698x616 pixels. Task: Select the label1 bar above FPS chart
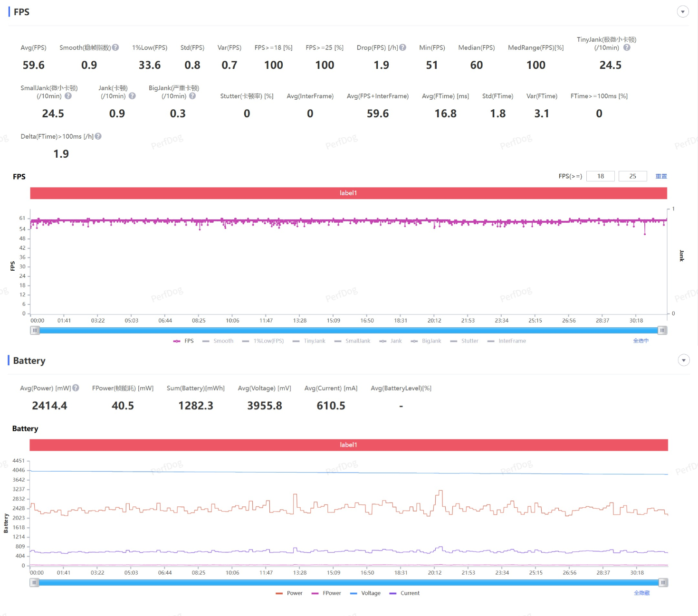point(348,193)
